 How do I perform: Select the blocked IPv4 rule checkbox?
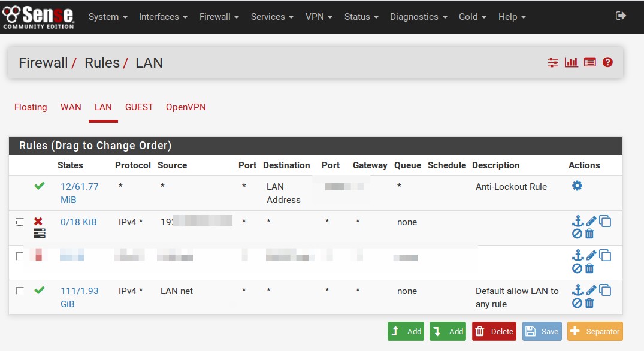(20, 222)
